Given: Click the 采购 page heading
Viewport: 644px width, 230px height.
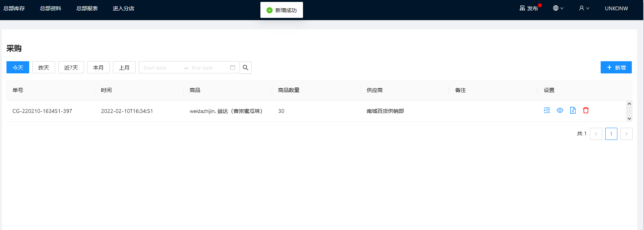Looking at the screenshot, I should [14, 49].
